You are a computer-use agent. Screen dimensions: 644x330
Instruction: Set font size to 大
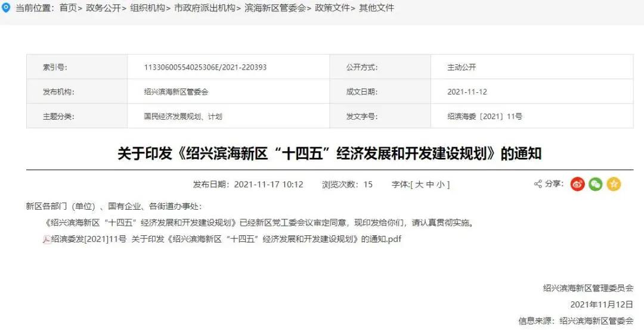click(419, 185)
